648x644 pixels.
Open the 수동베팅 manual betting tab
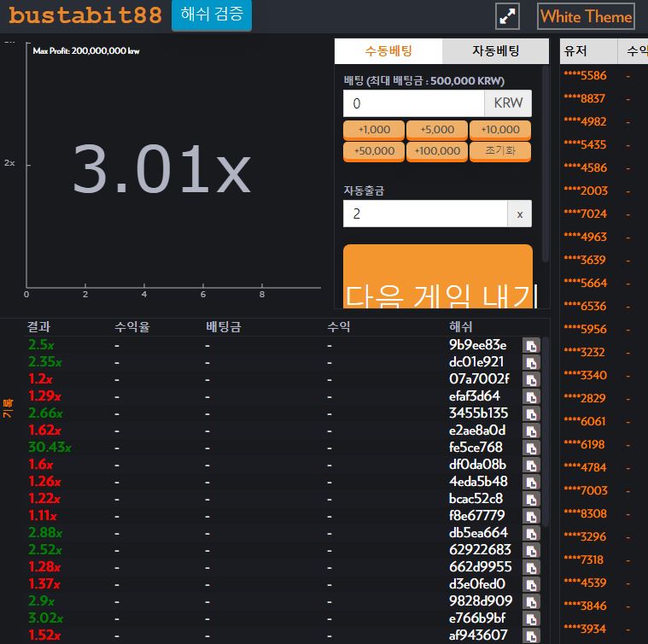click(388, 51)
